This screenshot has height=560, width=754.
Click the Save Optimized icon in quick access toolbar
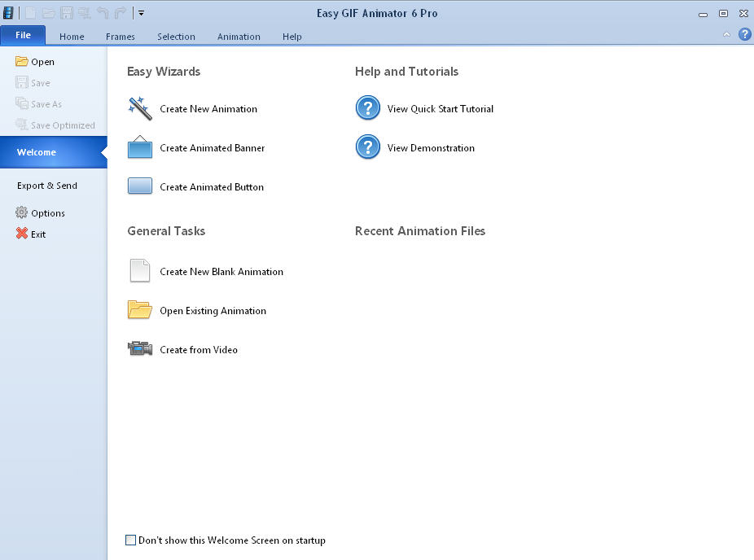[85, 13]
